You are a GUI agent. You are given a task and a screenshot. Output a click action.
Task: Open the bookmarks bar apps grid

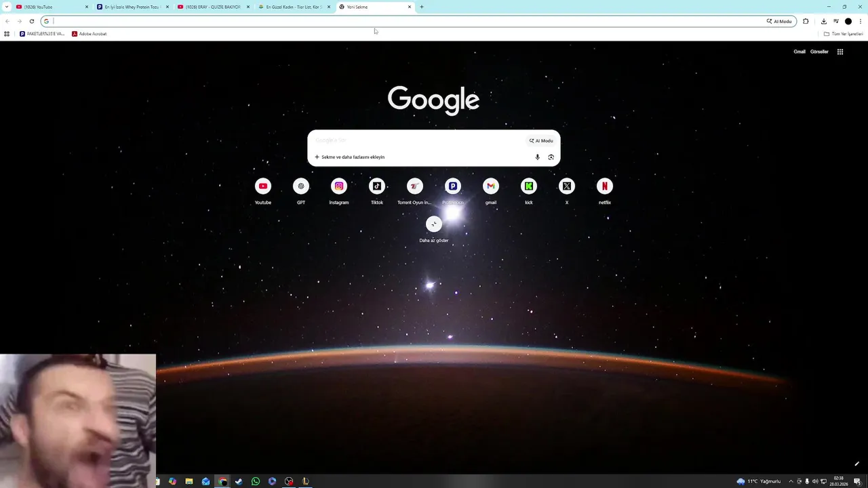[x=7, y=34]
